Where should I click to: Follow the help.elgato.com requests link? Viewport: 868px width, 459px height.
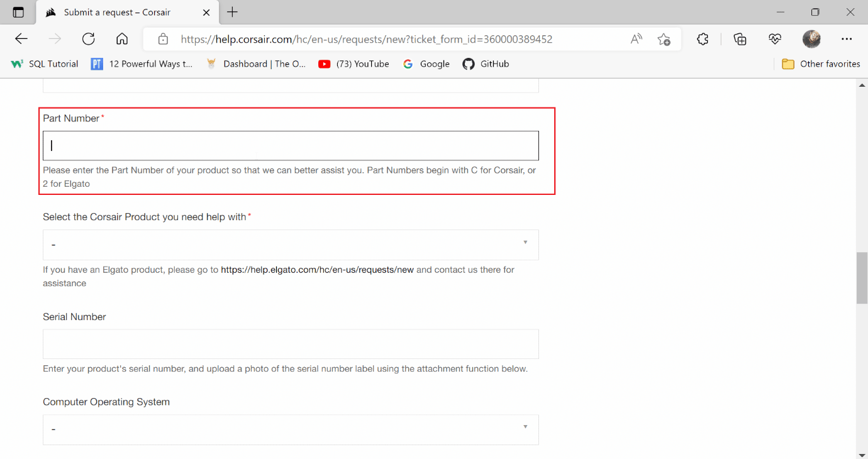[x=317, y=270]
